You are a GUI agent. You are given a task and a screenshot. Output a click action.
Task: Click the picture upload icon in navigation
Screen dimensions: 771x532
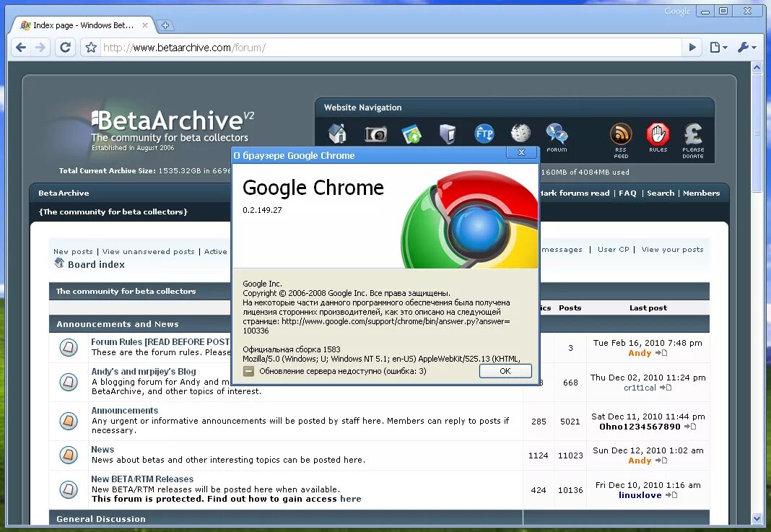click(411, 134)
